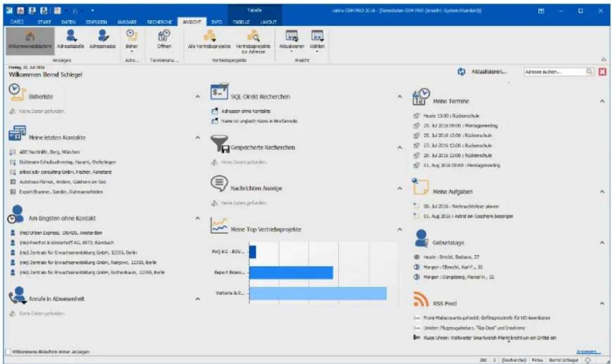612x364 pixels.
Task: Click the Nachrichten Anzeige speech bubble icon
Action: coord(219,183)
